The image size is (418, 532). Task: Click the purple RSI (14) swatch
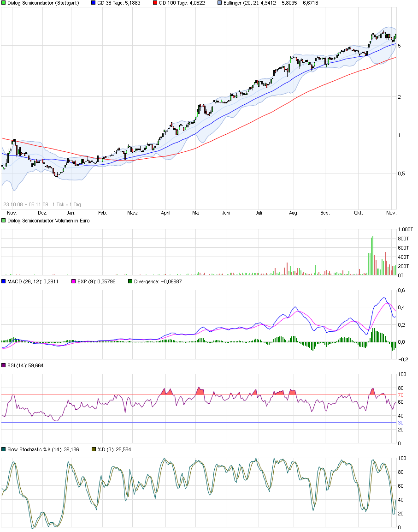coord(4,365)
